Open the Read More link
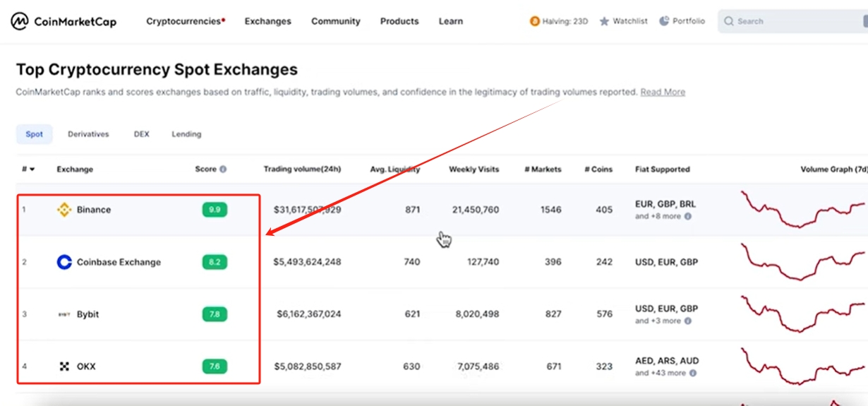The height and width of the screenshot is (406, 868). click(663, 92)
